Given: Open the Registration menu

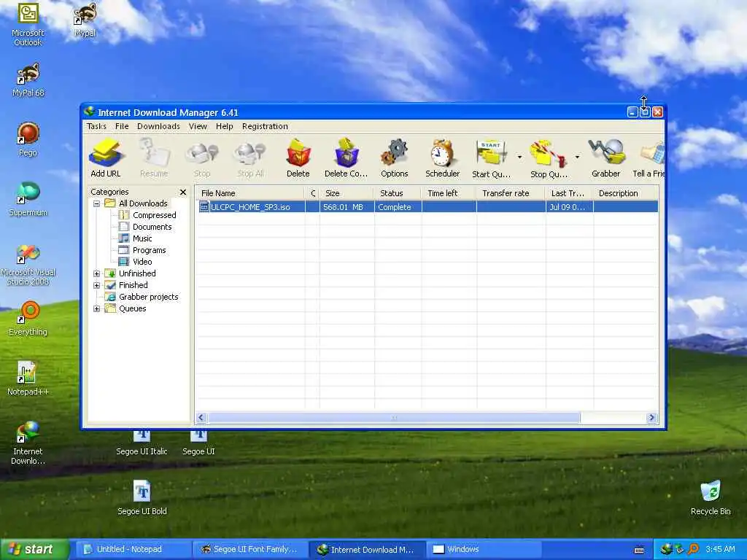Looking at the screenshot, I should (265, 126).
